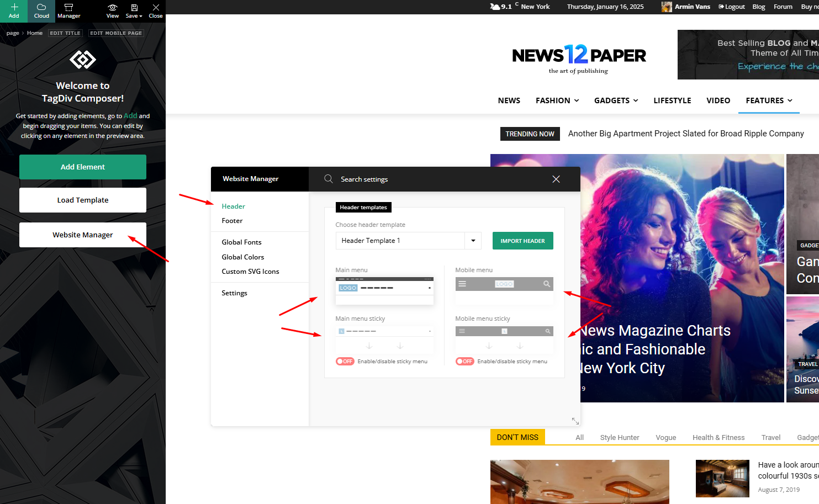Click Armin Vans user avatar
This screenshot has height=504, width=819.
pyautogui.click(x=667, y=7)
